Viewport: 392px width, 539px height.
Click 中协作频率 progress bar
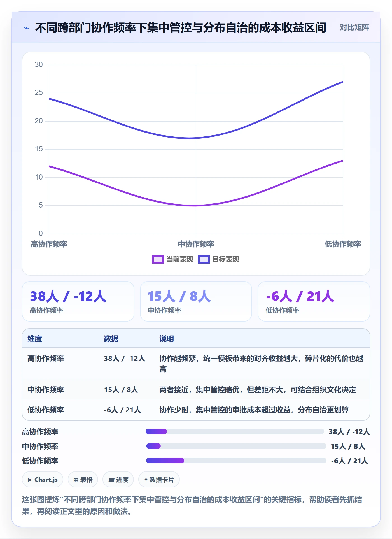pos(236,446)
